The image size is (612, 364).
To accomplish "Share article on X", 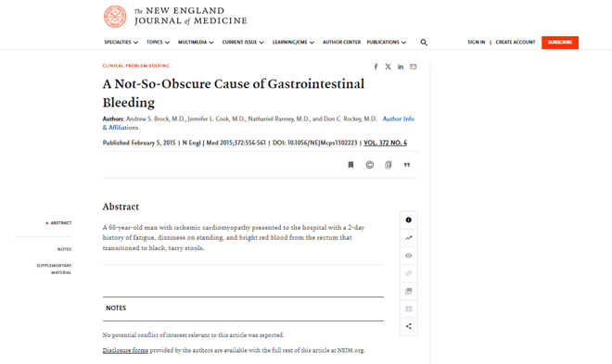I will point(388,67).
